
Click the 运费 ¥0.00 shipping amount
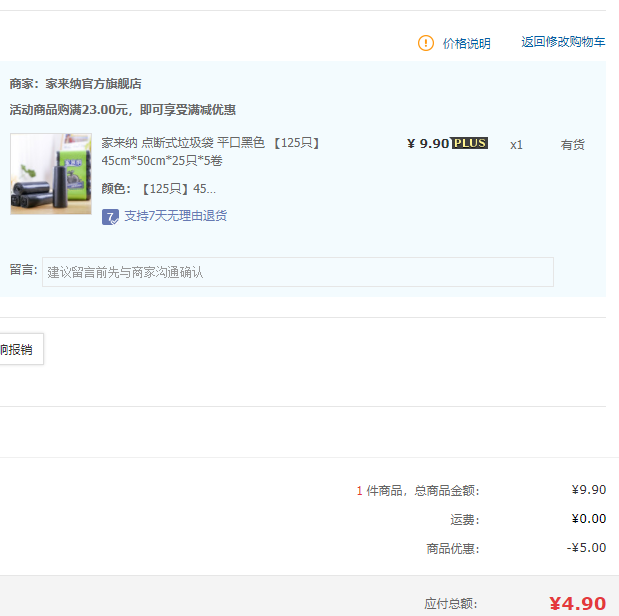tap(588, 519)
